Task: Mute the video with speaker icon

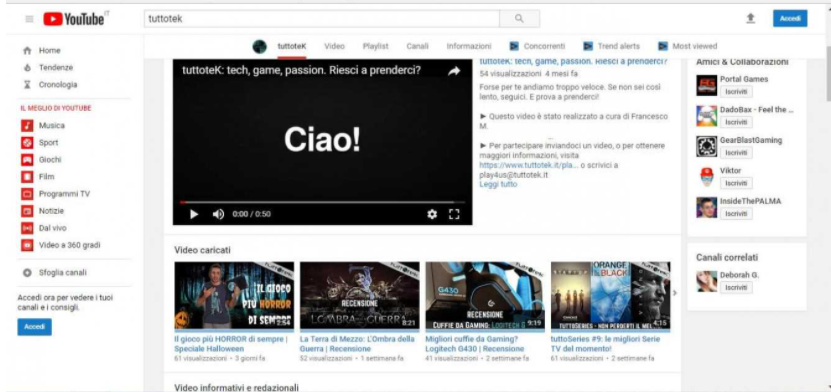Action: click(x=218, y=214)
